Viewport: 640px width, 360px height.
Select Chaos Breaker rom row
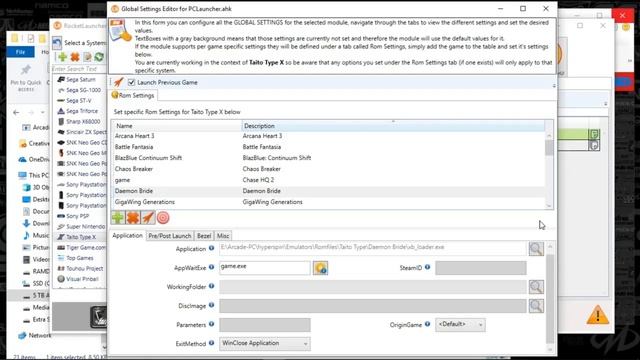pyautogui.click(x=329, y=169)
